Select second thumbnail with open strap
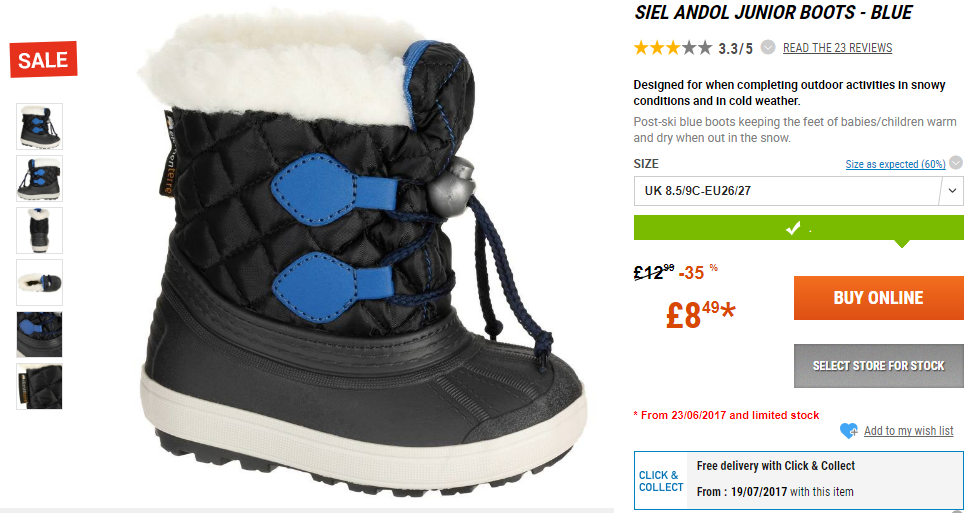The height and width of the screenshot is (513, 969). click(40, 179)
